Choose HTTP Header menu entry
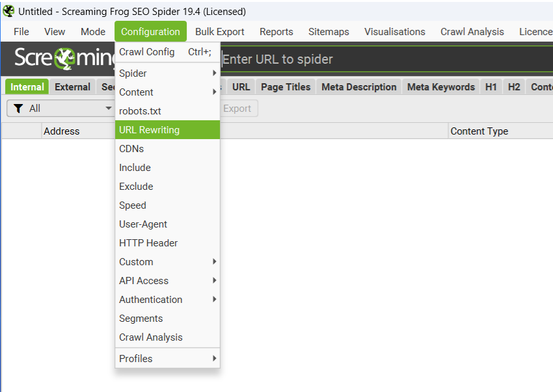Screen dimensions: 553x392 click(x=167, y=243)
